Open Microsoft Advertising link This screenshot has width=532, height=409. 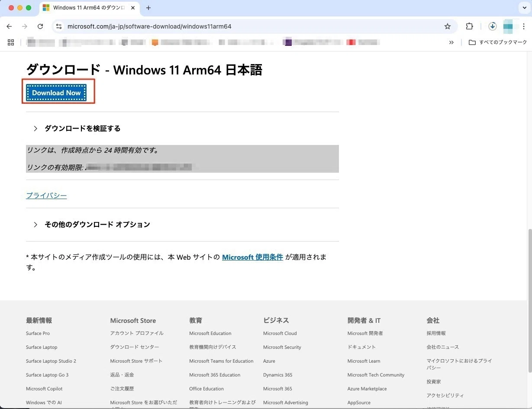click(x=286, y=403)
